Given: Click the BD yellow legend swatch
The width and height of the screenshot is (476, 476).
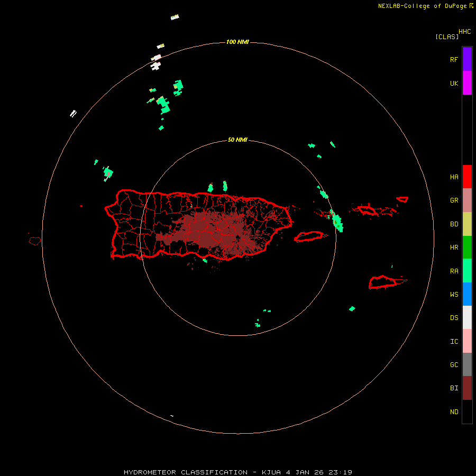Looking at the screenshot, I should click(467, 224).
